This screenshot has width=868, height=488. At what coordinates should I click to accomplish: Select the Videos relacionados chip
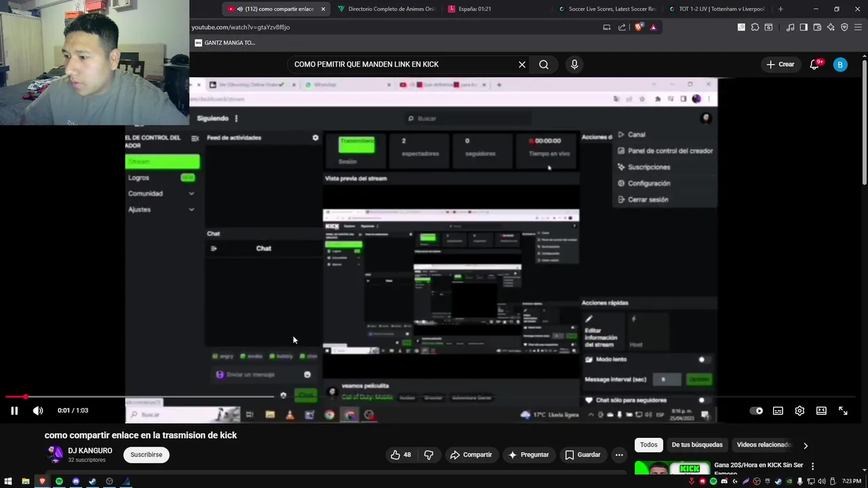pyautogui.click(x=764, y=445)
